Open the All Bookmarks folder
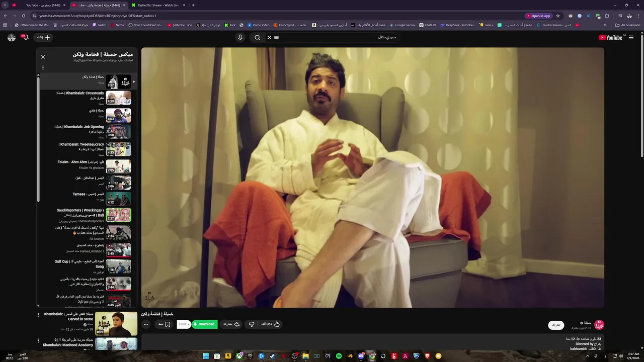This screenshot has width=644, height=362. (x=627, y=25)
